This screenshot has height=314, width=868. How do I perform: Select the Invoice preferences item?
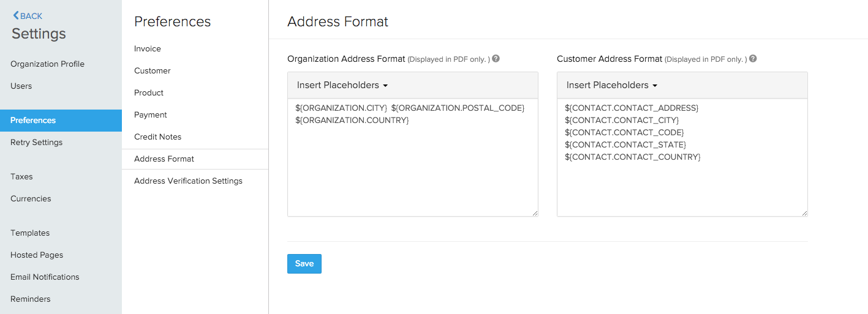tap(148, 49)
